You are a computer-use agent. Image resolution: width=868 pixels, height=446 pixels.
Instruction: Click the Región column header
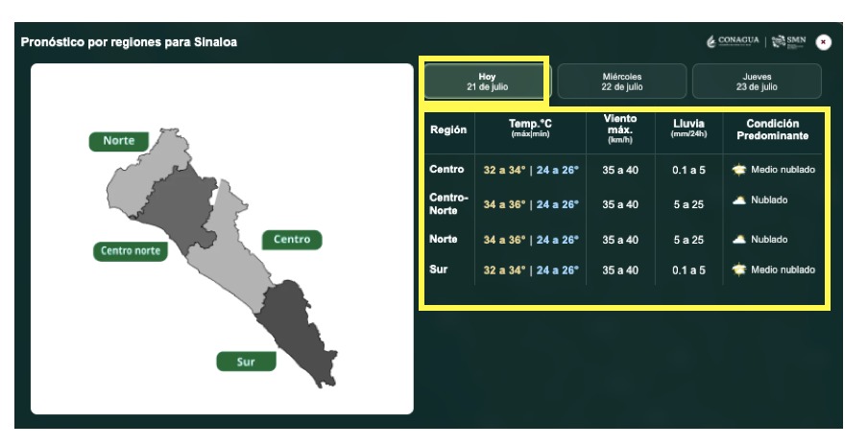448,129
